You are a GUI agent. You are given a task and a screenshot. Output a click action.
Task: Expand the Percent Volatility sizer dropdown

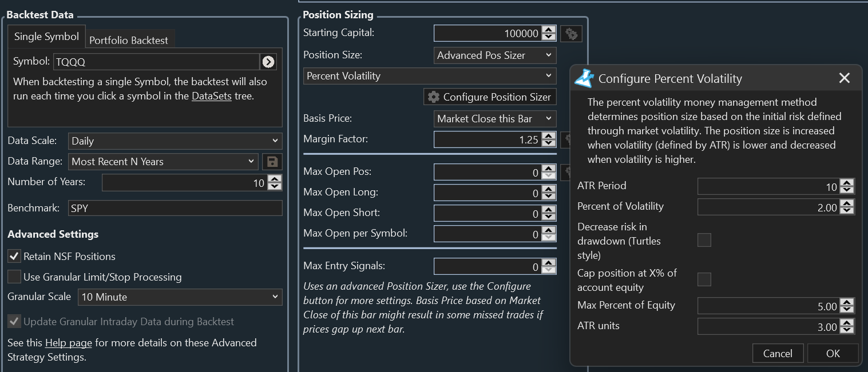coord(429,76)
